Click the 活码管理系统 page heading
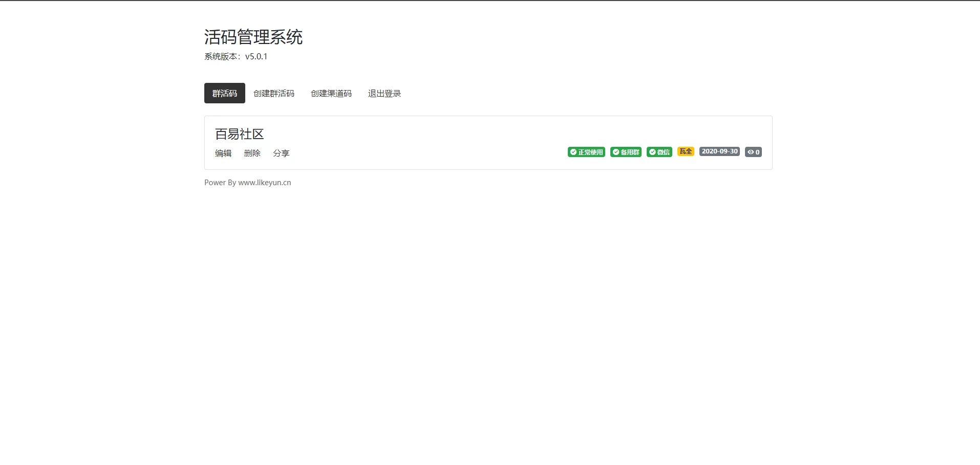 pyautogui.click(x=253, y=37)
